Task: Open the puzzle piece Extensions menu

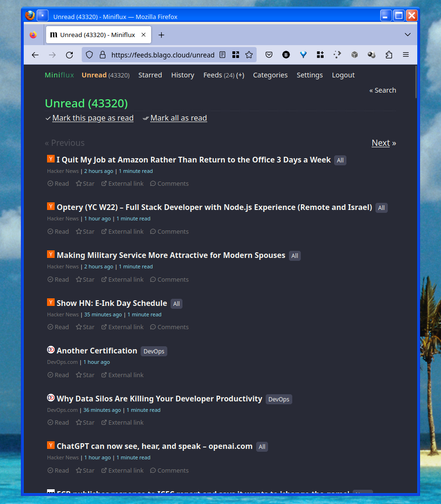Action: 389,55
